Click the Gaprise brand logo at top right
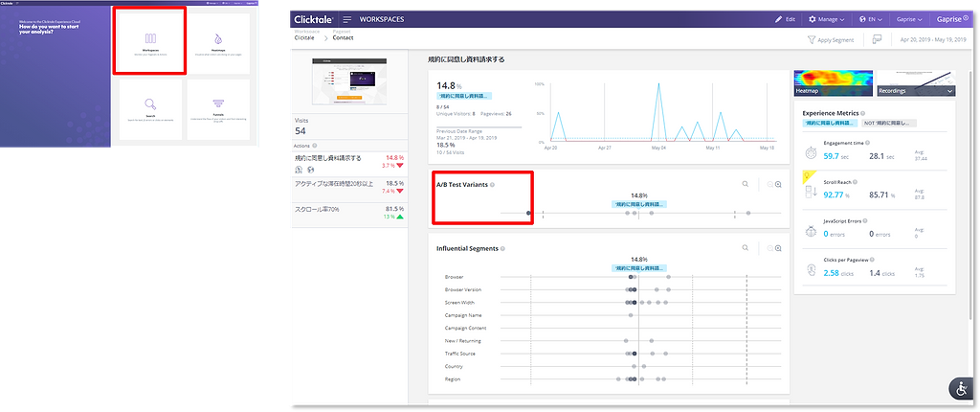Screen dimensions: 980x412 (952, 19)
